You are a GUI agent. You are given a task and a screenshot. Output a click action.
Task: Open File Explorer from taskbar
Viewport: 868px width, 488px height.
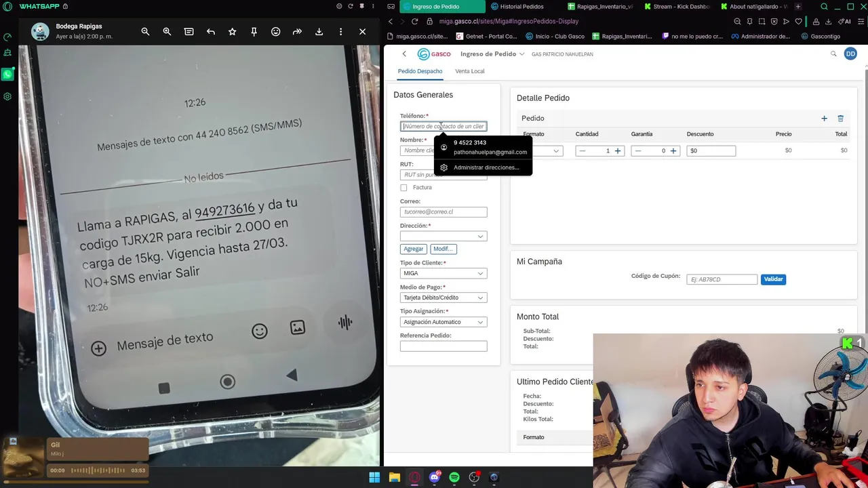click(395, 477)
